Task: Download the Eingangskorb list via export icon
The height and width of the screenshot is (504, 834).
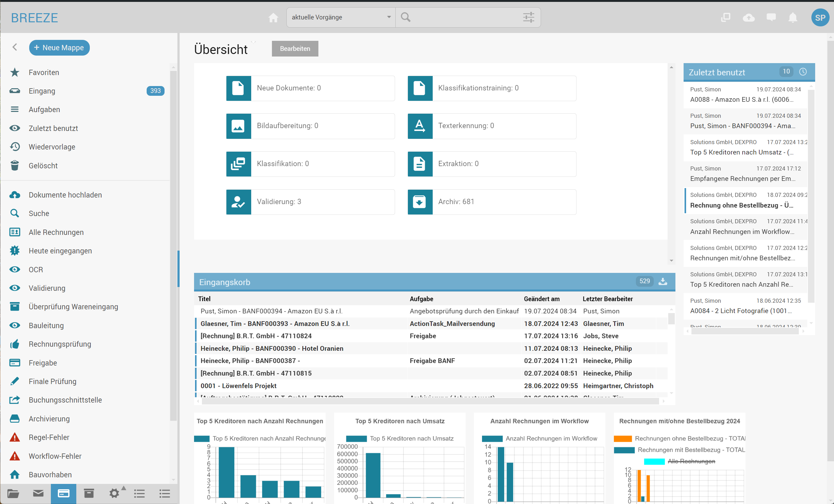Action: click(x=663, y=282)
